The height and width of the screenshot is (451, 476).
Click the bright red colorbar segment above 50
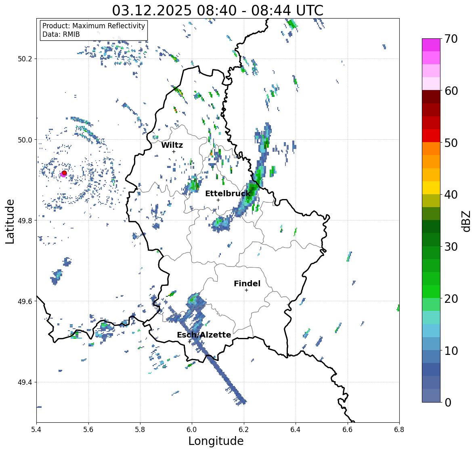[431, 136]
